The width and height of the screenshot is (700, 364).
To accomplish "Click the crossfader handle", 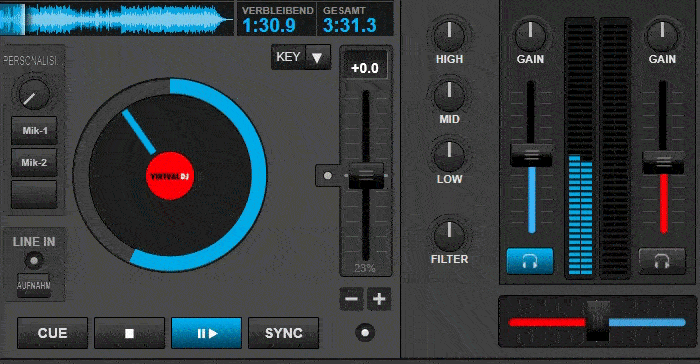I will click(597, 321).
